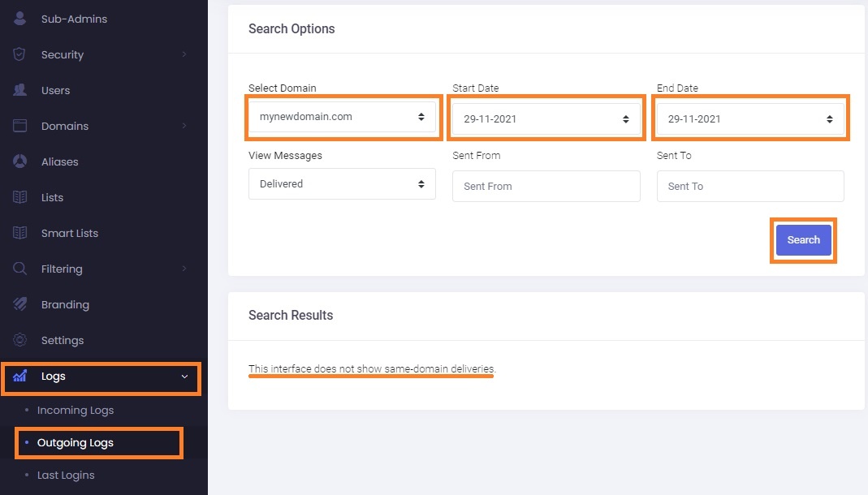Select Outgoing Logs submenu item
This screenshot has width=868, height=495.
[76, 442]
